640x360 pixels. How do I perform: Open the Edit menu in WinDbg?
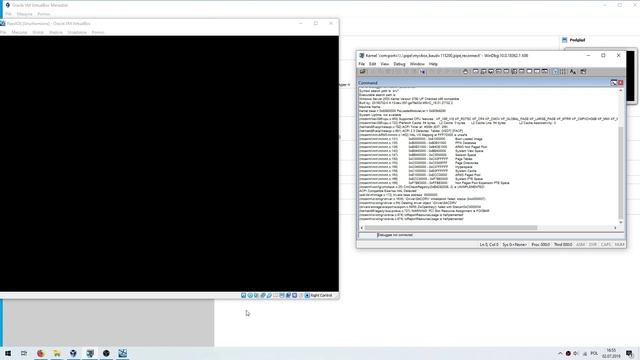(x=372, y=64)
